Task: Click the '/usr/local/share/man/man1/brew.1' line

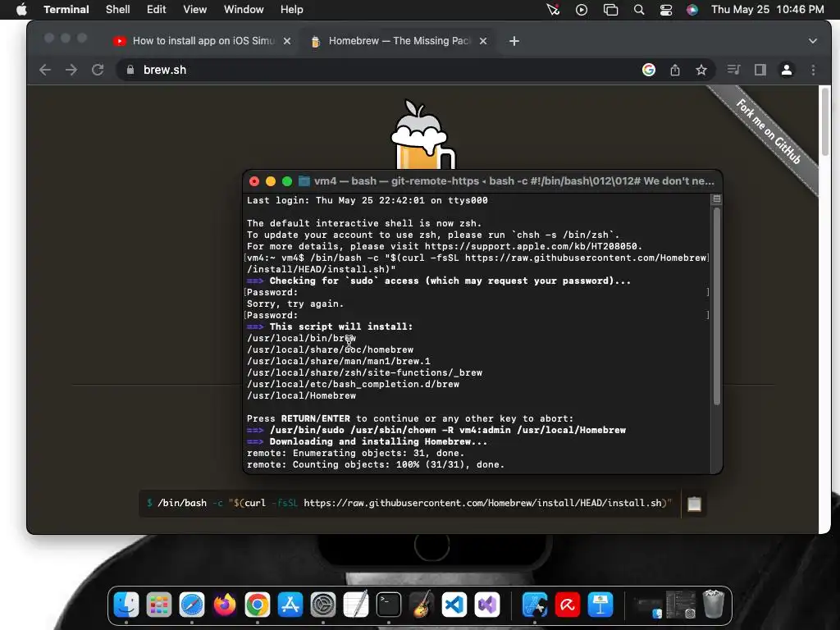Action: pyautogui.click(x=339, y=361)
